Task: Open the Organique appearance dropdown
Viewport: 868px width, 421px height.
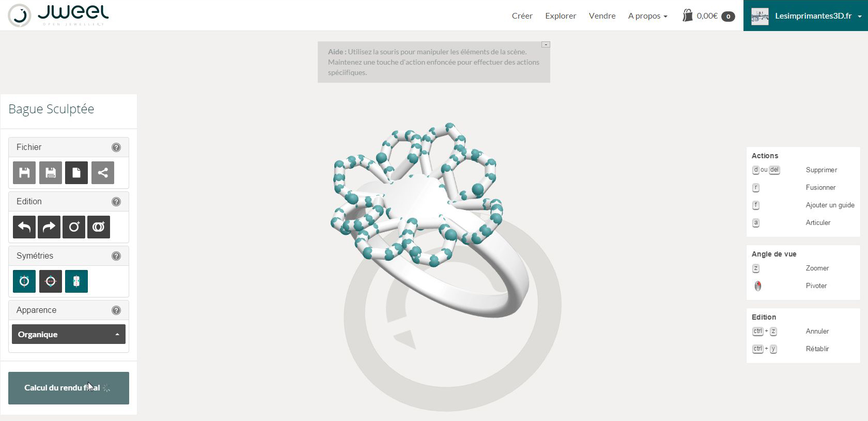Action: pyautogui.click(x=69, y=334)
